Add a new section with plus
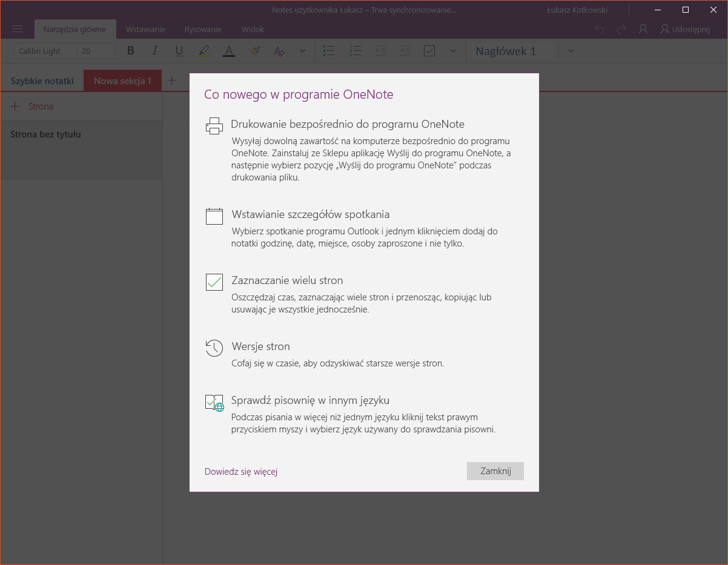The width and height of the screenshot is (728, 565). tap(172, 80)
